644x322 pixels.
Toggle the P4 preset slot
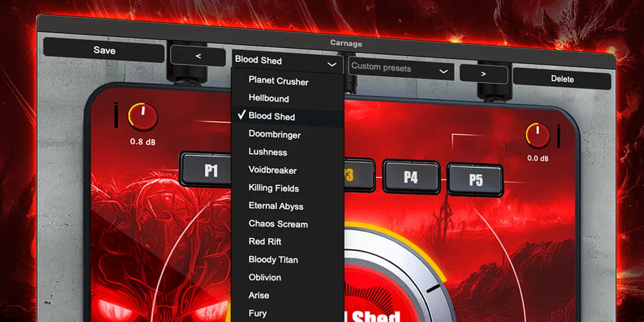pyautogui.click(x=411, y=177)
